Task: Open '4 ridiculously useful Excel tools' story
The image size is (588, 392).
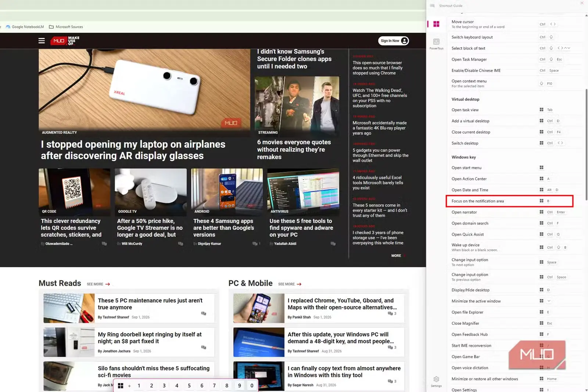Action: 378,183
